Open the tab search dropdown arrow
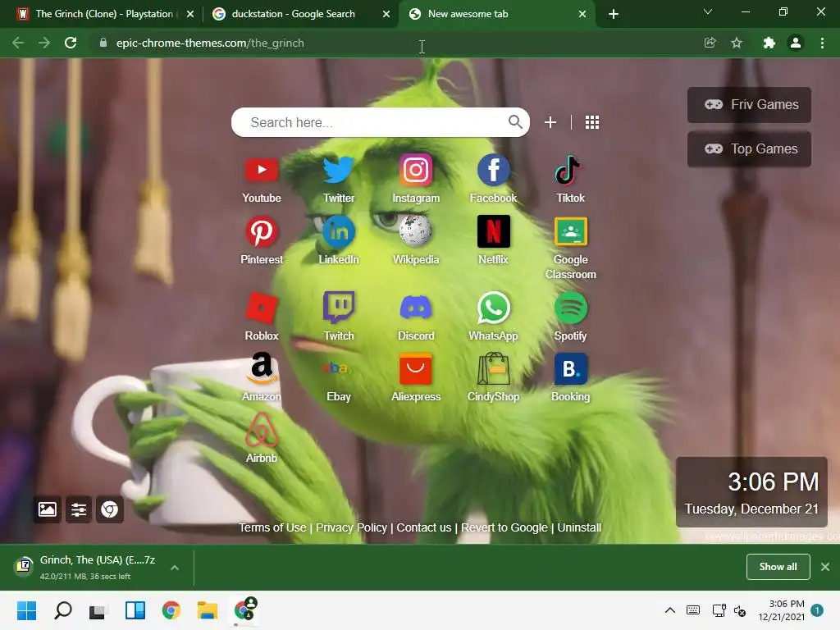 [708, 11]
